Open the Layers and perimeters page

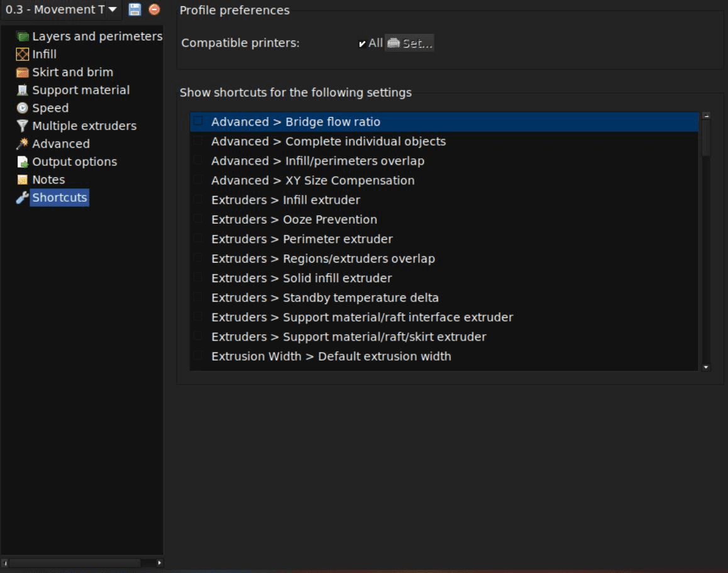click(x=97, y=36)
